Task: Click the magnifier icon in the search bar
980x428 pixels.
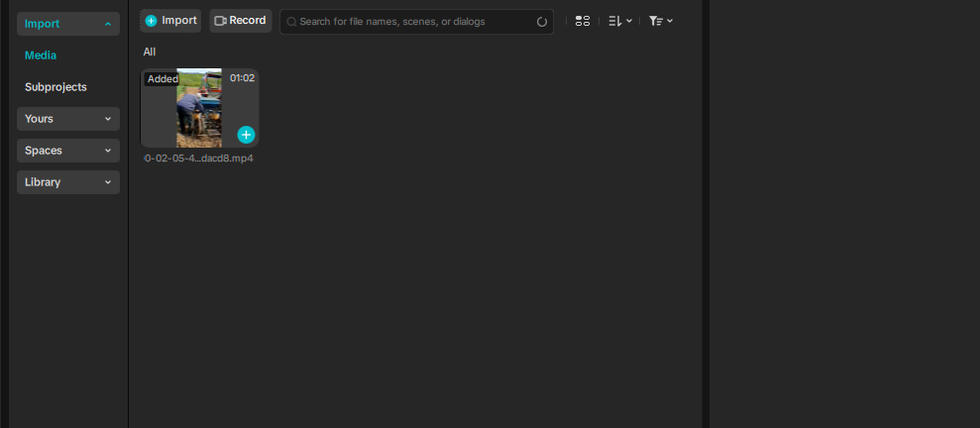Action: (x=291, y=22)
